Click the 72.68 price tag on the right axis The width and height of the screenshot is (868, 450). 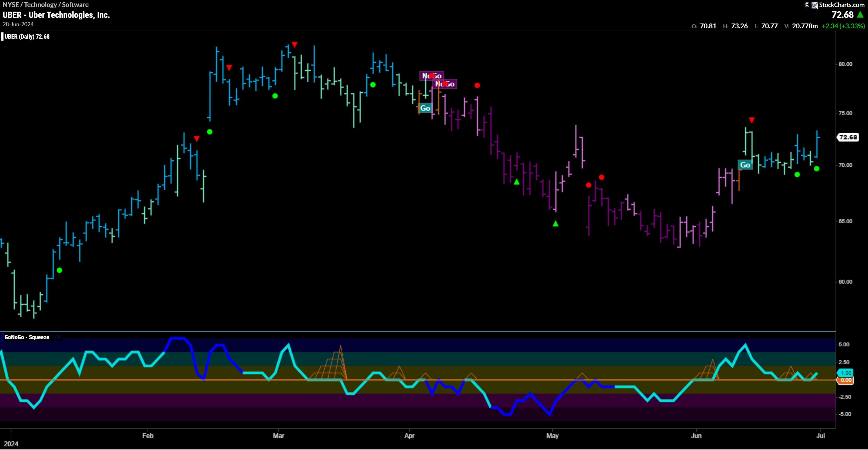point(848,137)
